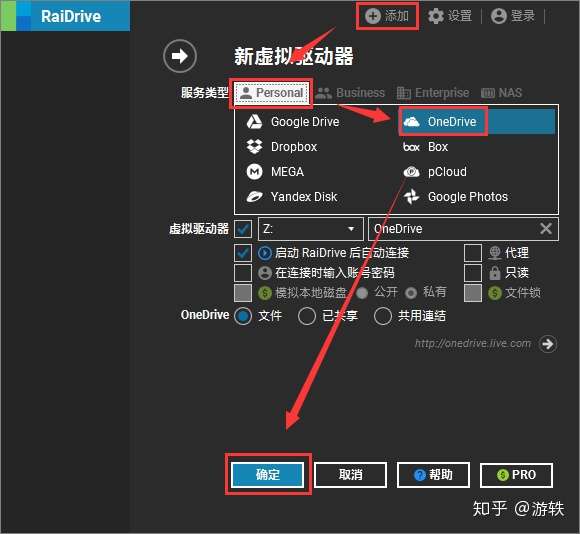Click the green dollar icon beside 文件锁
The width and height of the screenshot is (580, 534).
[495, 293]
